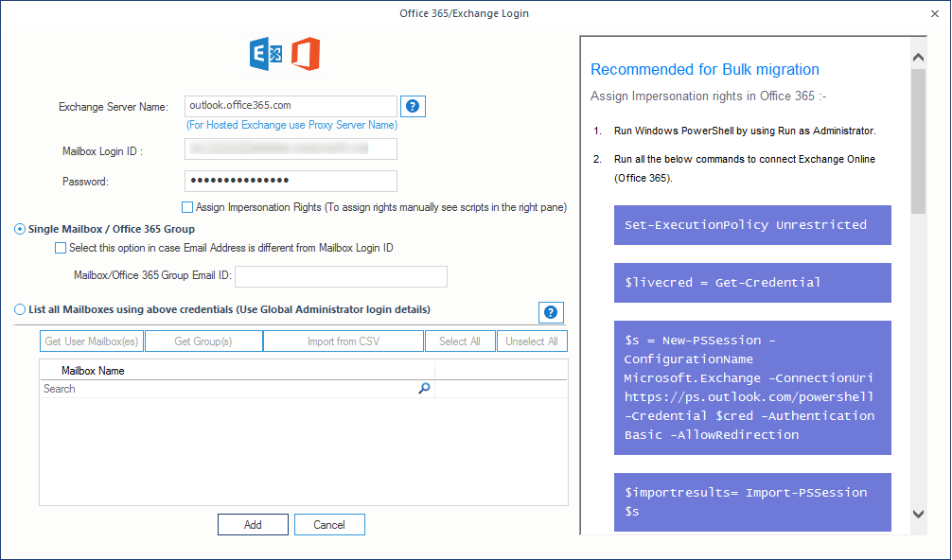Screen dimensions: 952x560
Task: Close the Office 365/Exchange Login dialog
Action: pyautogui.click(x=936, y=13)
